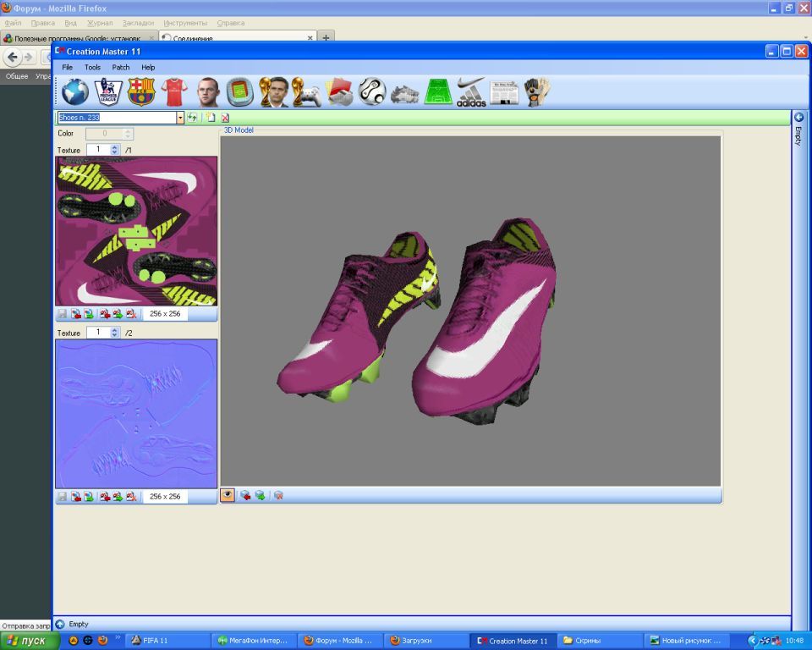This screenshot has height=650, width=812.
Task: Switch to the Полезные программы Google Firefox tab
Action: click(x=79, y=37)
